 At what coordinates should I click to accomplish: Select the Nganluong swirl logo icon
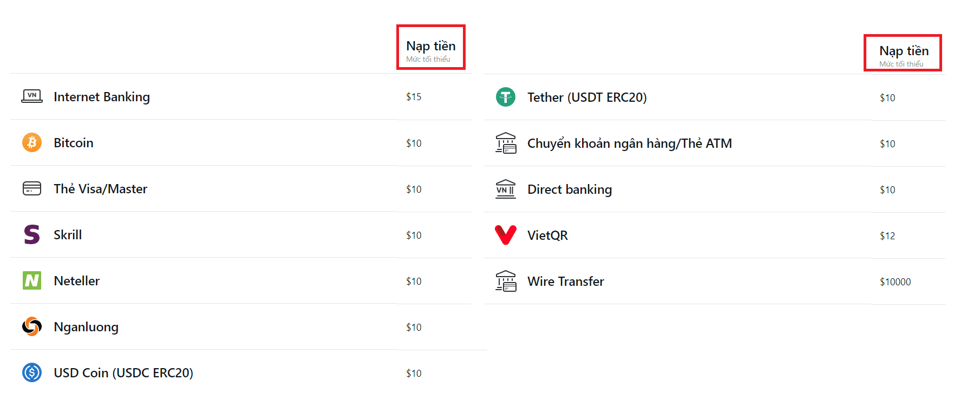tap(32, 326)
